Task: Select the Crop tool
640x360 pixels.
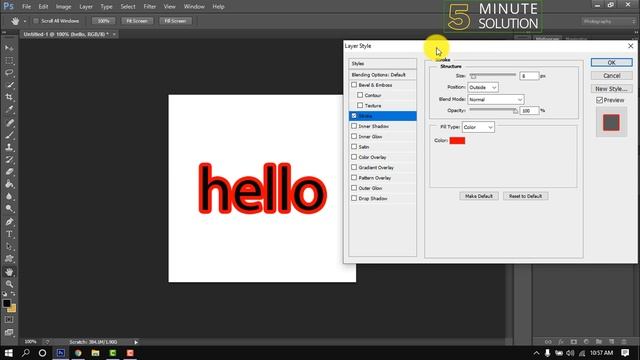Action: pyautogui.click(x=9, y=97)
